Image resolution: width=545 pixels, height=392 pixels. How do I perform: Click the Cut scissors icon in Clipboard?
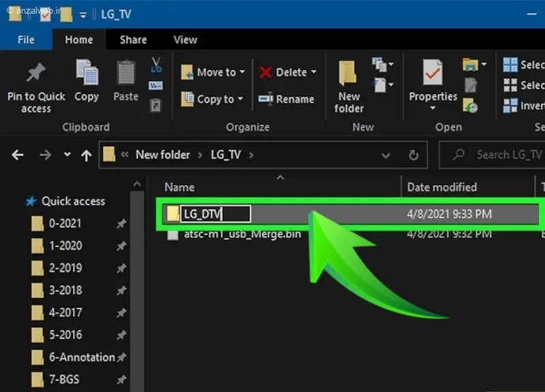[x=156, y=65]
